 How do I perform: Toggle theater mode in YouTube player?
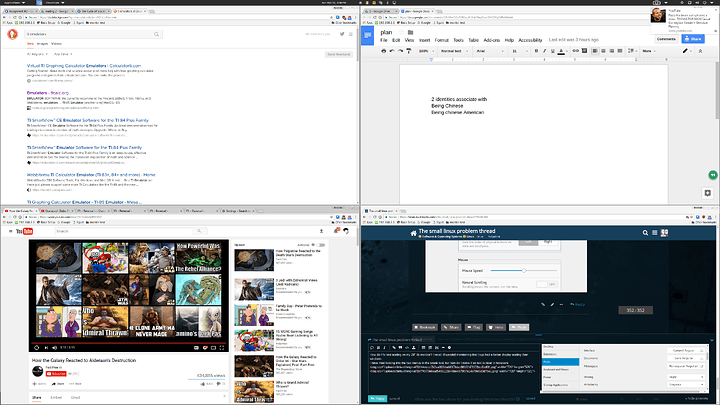(x=214, y=348)
